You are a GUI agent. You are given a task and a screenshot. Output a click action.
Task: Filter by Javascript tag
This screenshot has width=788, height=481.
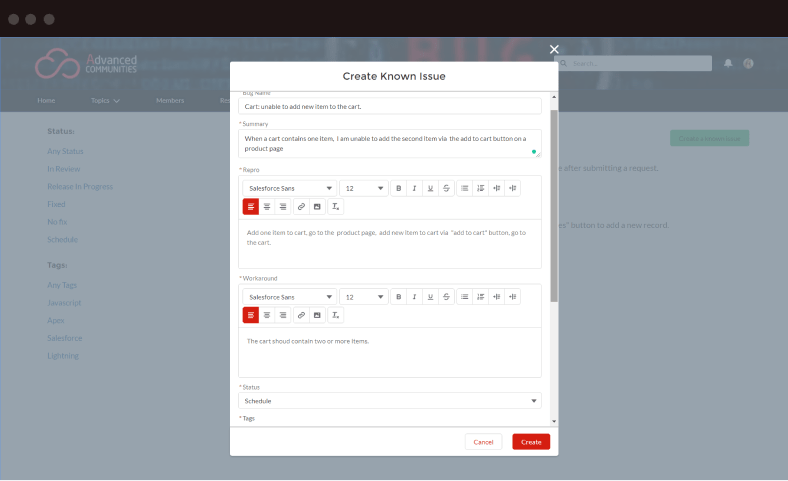(x=64, y=303)
